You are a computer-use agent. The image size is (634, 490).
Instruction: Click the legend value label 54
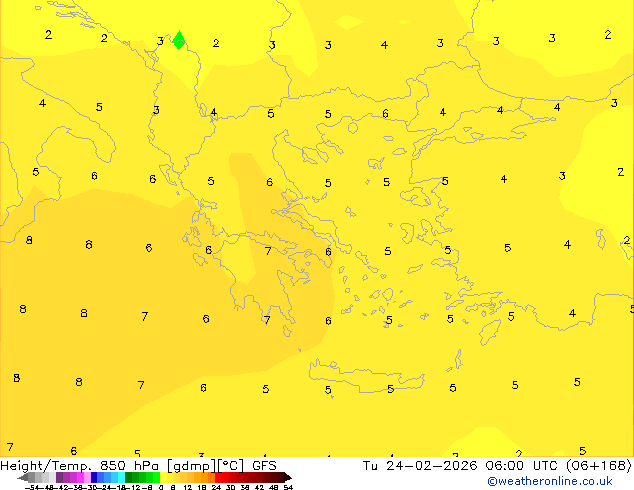pos(288,487)
